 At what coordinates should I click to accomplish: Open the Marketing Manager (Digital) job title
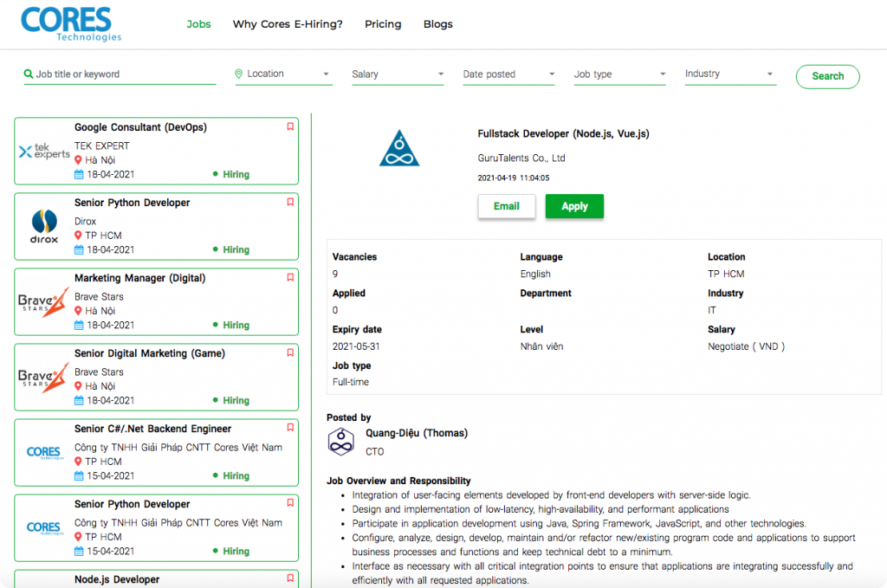pyautogui.click(x=139, y=278)
